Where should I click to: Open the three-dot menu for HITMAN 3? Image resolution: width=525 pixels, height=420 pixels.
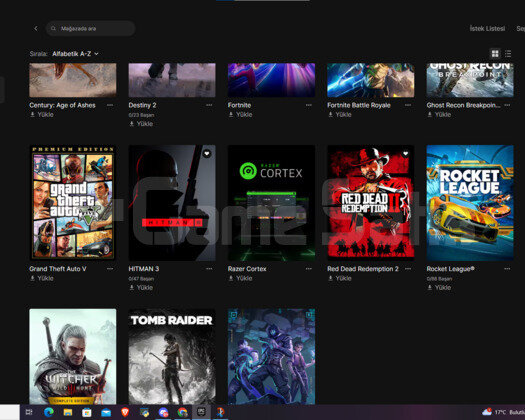(209, 269)
